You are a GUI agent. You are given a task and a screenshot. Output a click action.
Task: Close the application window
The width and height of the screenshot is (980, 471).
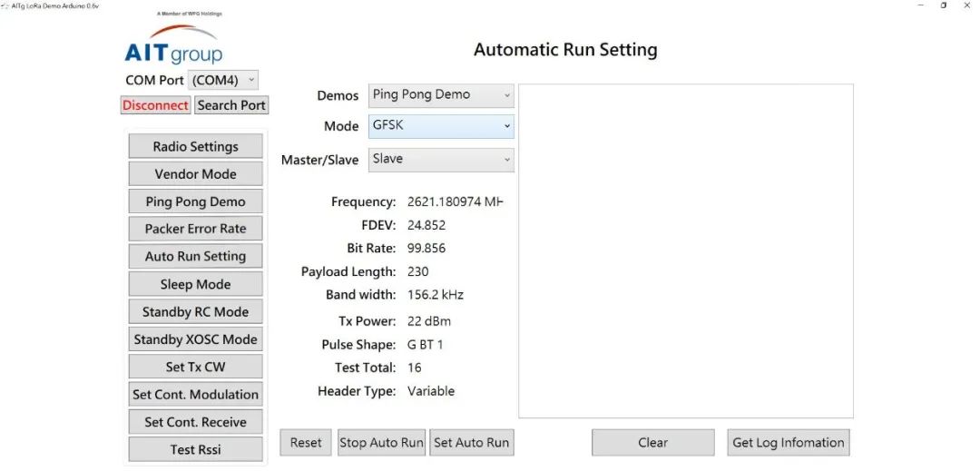coord(966,5)
